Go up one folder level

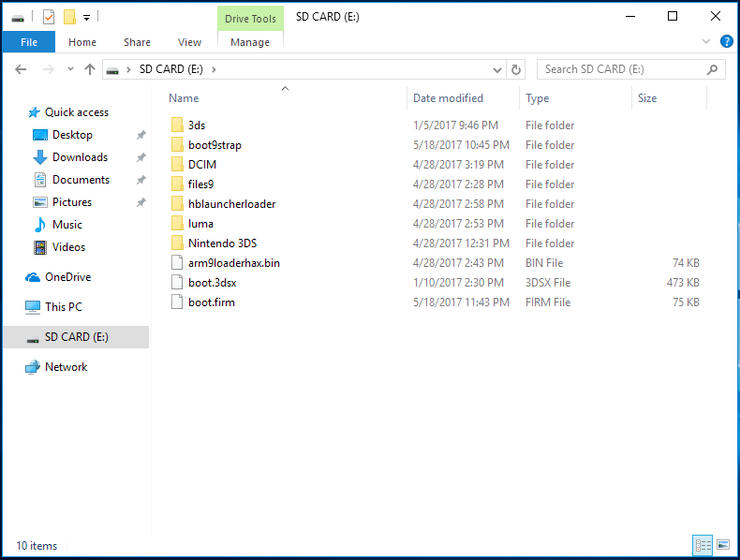(90, 69)
